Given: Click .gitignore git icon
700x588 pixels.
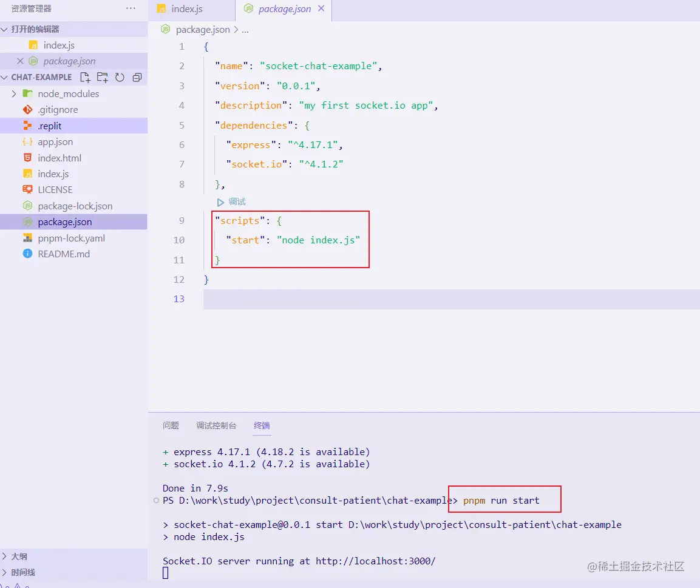Looking at the screenshot, I should click(x=27, y=110).
